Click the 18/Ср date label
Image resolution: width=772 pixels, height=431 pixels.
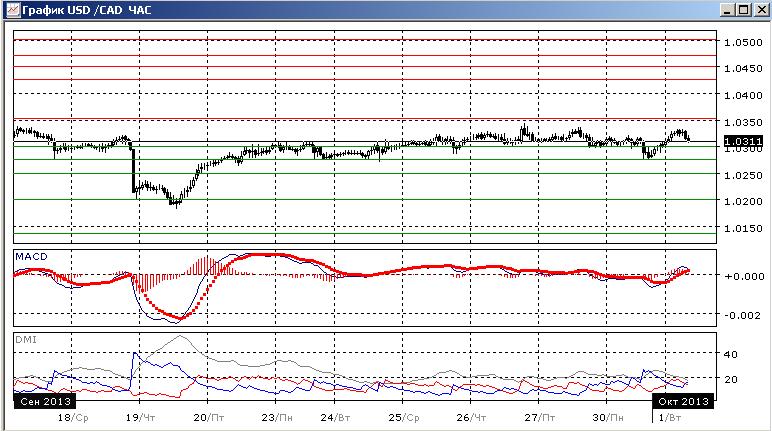click(73, 418)
